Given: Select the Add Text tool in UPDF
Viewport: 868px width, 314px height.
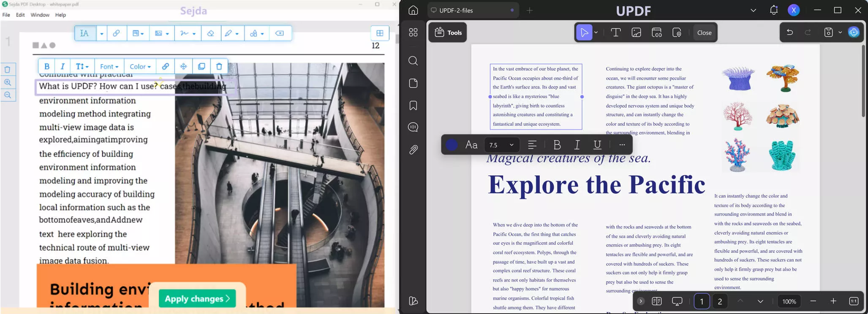Looking at the screenshot, I should pos(616,32).
